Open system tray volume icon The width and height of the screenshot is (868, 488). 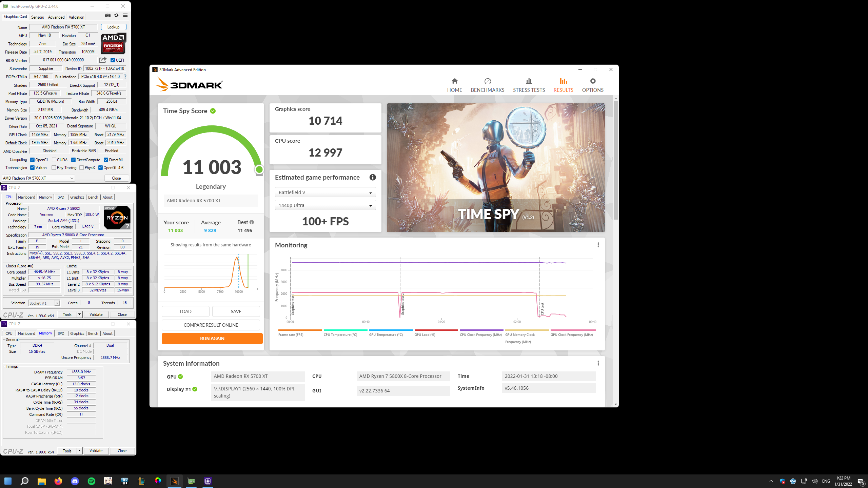point(814,481)
